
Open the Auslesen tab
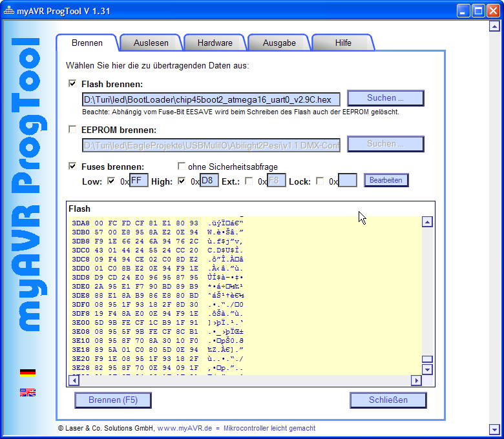click(151, 43)
